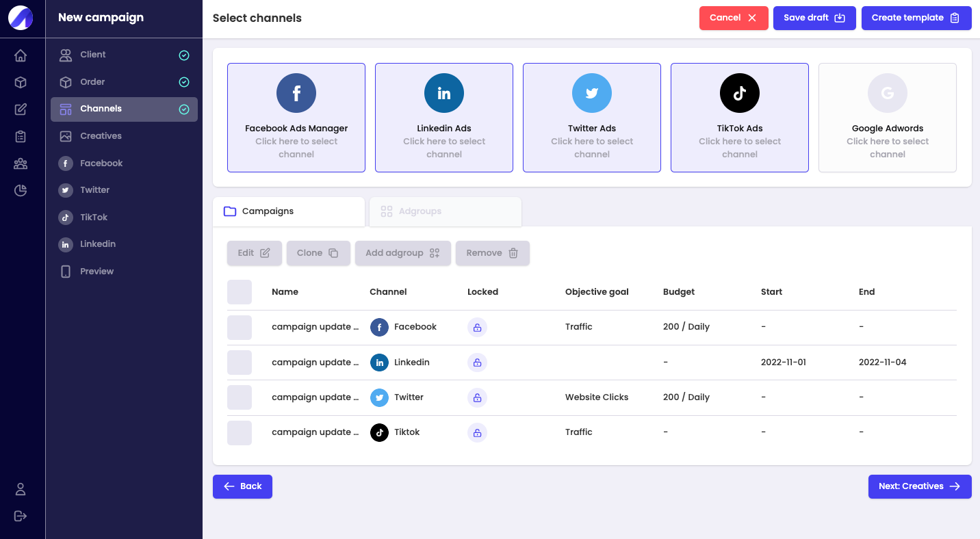The image size is (980, 539).
Task: Click the Objective goal column header
Action: 597,292
